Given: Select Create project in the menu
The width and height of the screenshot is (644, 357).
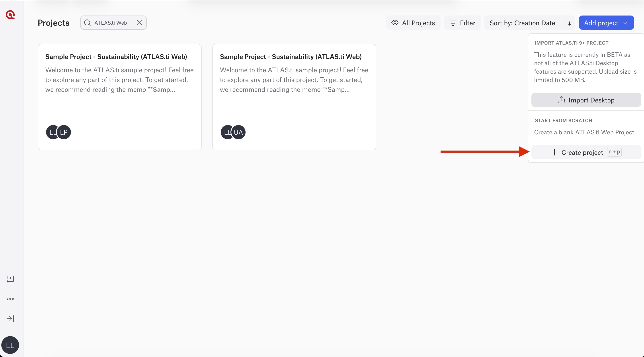Looking at the screenshot, I should [586, 152].
